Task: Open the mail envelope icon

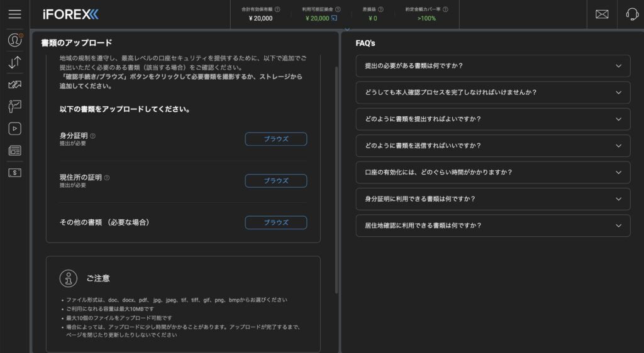Action: (602, 14)
